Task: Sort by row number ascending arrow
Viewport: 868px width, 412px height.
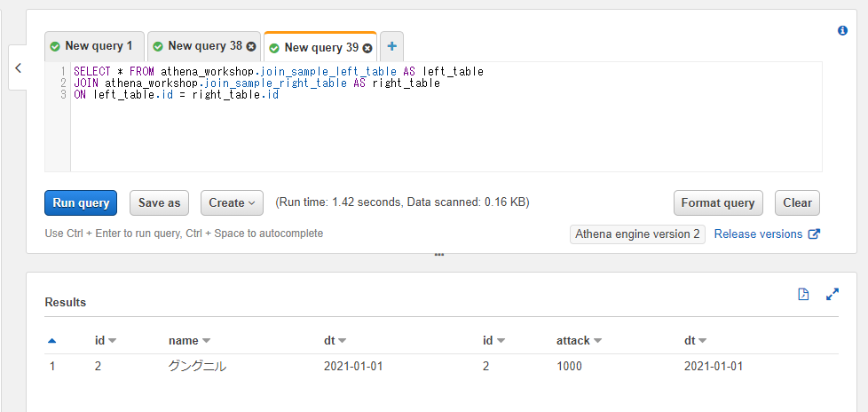Action: 52,341
